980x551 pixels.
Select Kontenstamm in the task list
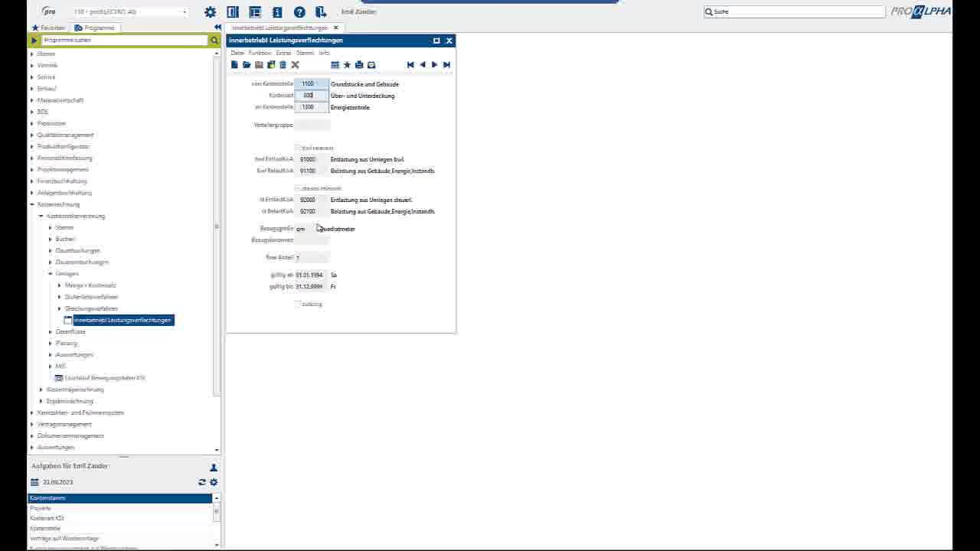119,498
